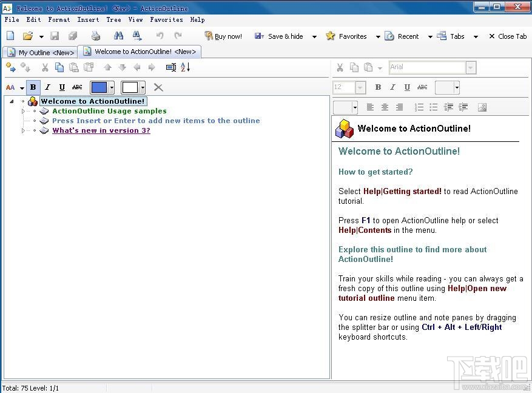The height and width of the screenshot is (393, 532).
Task: Click the Find Next binoculars icon
Action: tap(137, 36)
